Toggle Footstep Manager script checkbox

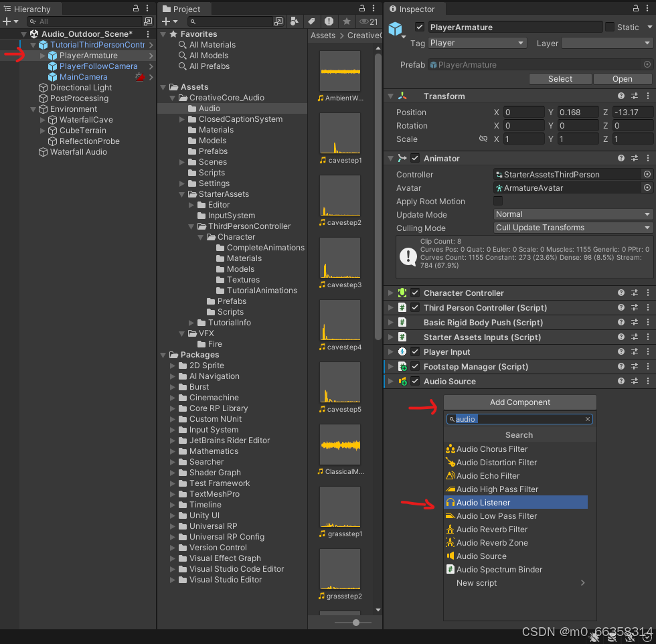coord(414,367)
